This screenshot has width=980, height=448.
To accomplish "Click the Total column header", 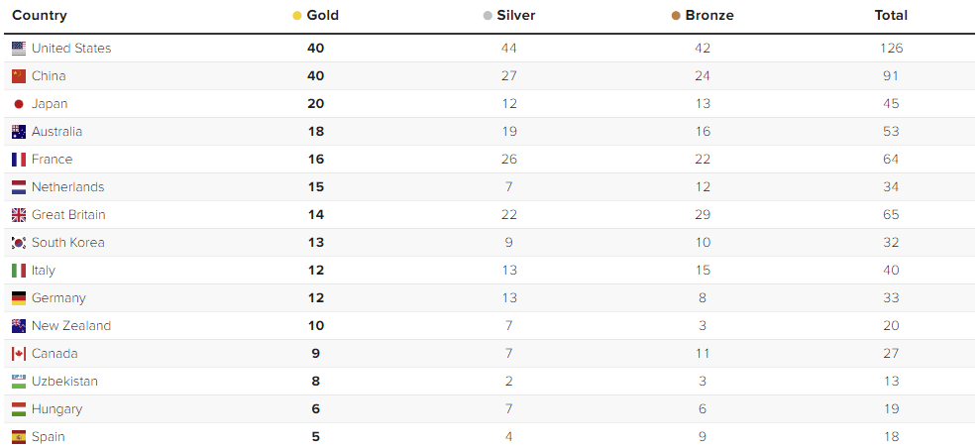I will (891, 16).
